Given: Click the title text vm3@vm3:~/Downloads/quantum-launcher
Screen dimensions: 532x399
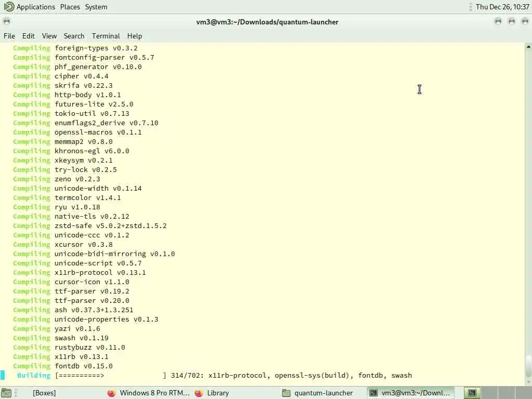Looking at the screenshot, I should coord(268,22).
